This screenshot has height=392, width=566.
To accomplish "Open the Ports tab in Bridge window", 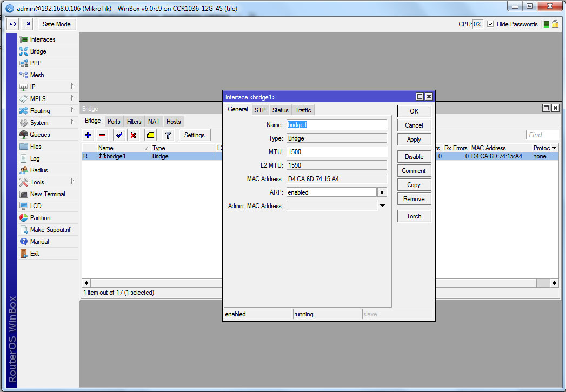I will coord(114,122).
